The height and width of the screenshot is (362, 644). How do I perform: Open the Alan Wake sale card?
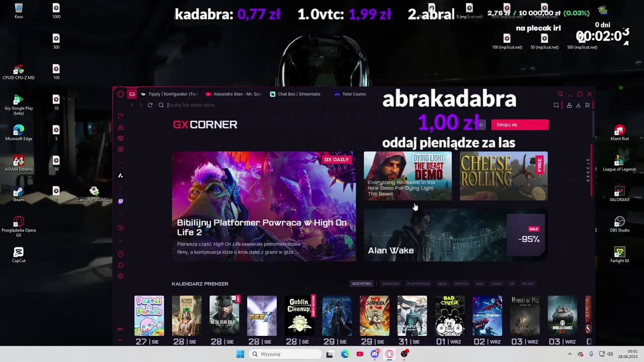click(455, 235)
